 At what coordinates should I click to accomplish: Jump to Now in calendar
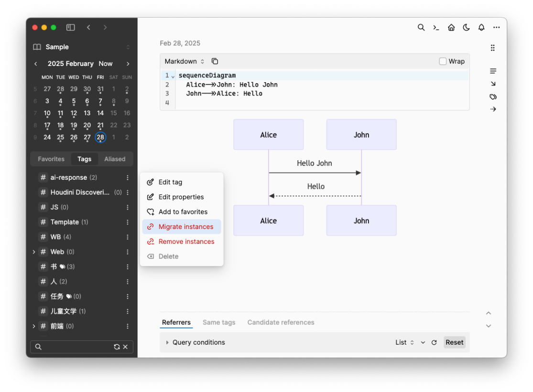105,64
